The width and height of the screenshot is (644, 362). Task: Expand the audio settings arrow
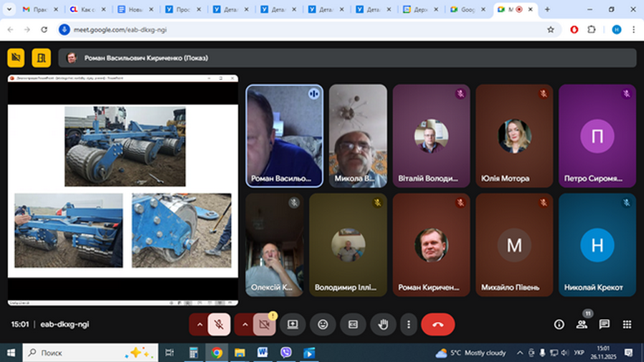[198, 324]
